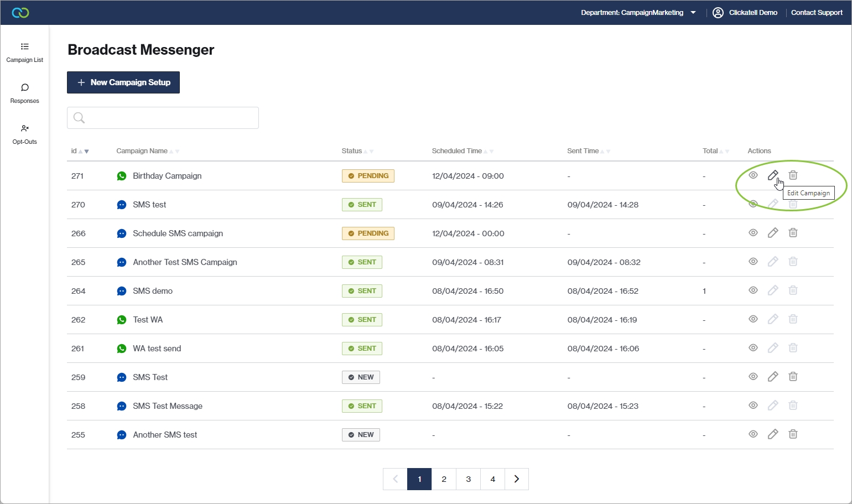This screenshot has height=504, width=852.
Task: Go to Opt-Outs in the sidebar
Action: tap(25, 134)
